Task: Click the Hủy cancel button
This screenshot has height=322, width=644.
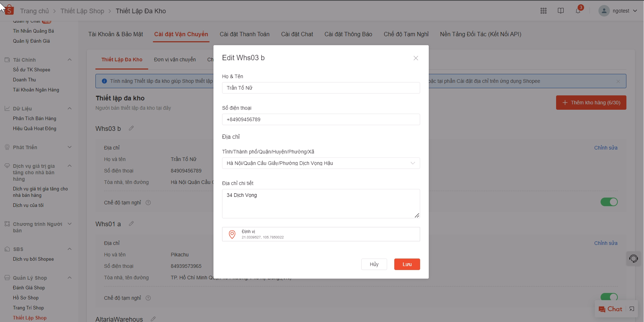Action: 374,264
